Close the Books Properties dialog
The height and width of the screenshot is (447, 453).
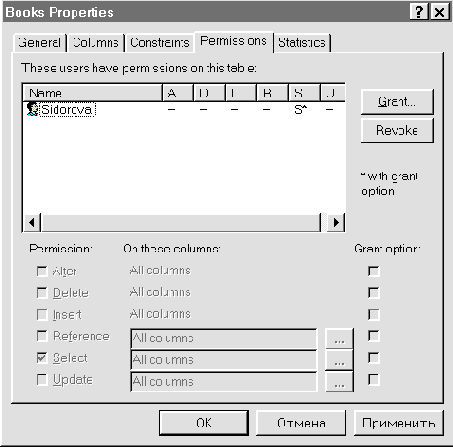point(440,12)
